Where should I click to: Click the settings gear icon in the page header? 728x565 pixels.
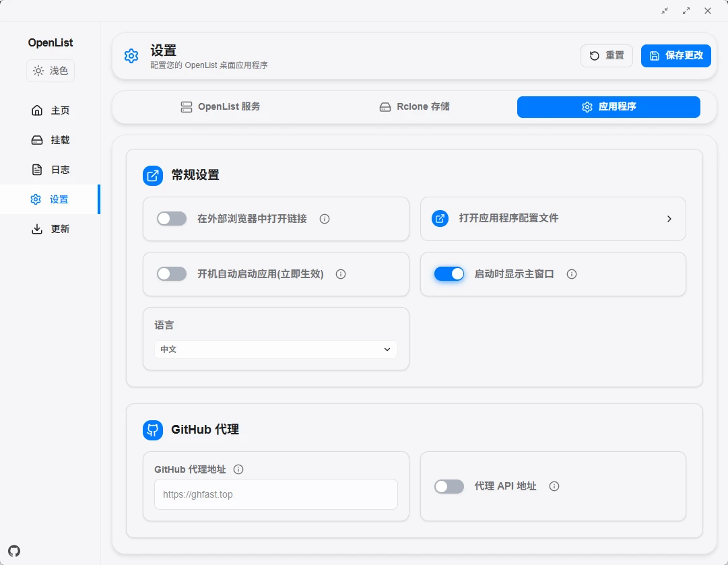click(x=131, y=56)
